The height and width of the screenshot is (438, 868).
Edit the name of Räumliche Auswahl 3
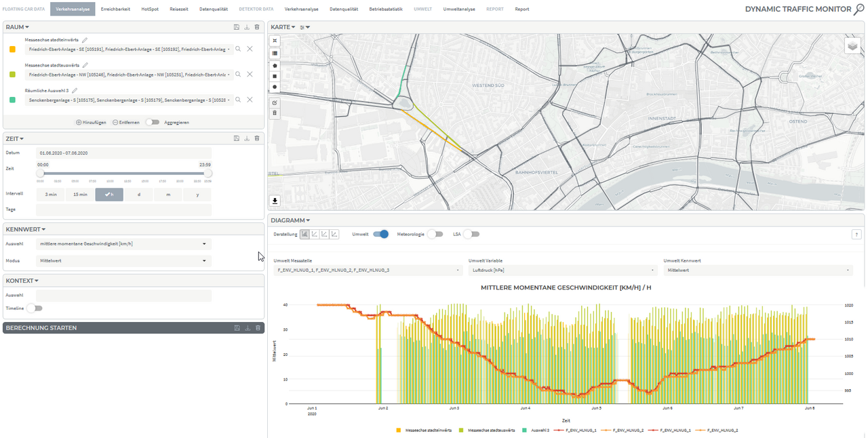pyautogui.click(x=75, y=90)
